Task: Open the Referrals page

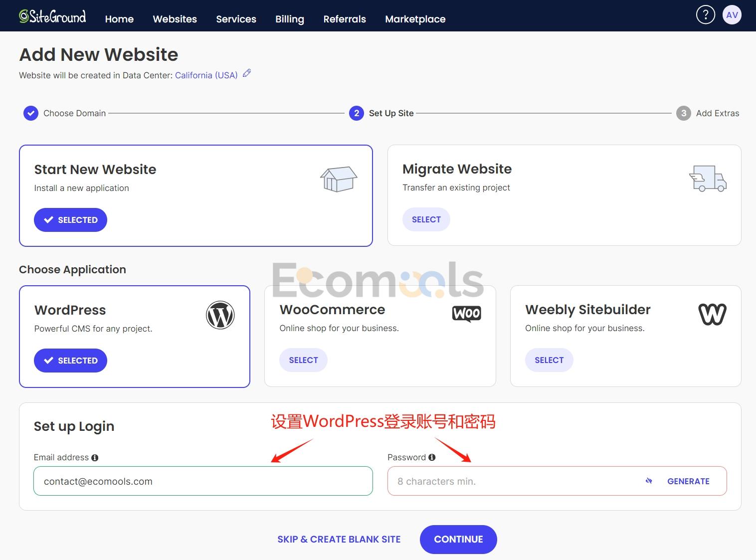Action: (x=345, y=19)
